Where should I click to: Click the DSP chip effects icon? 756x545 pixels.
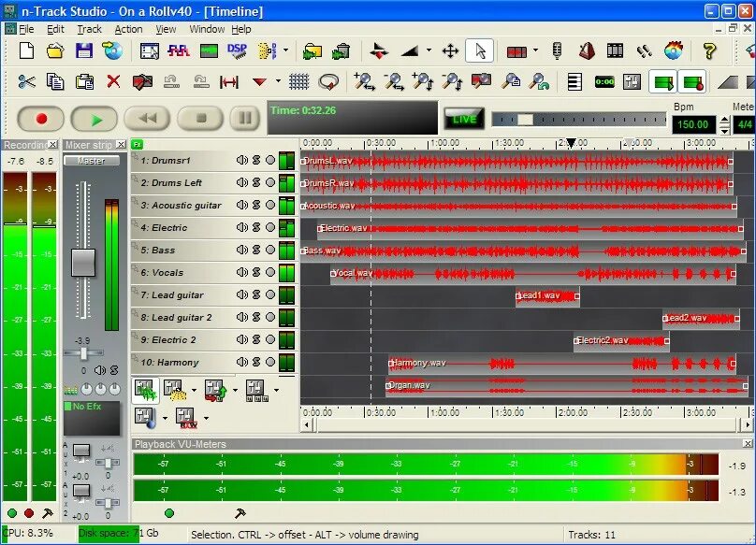[237, 50]
